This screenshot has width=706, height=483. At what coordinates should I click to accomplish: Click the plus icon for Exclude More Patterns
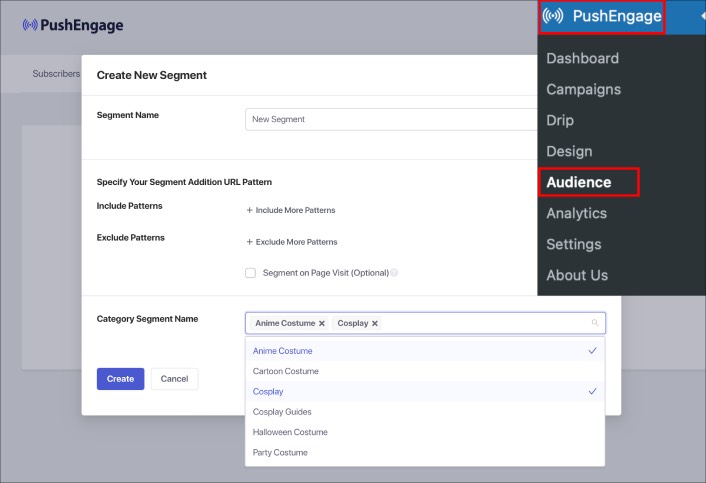(x=249, y=242)
